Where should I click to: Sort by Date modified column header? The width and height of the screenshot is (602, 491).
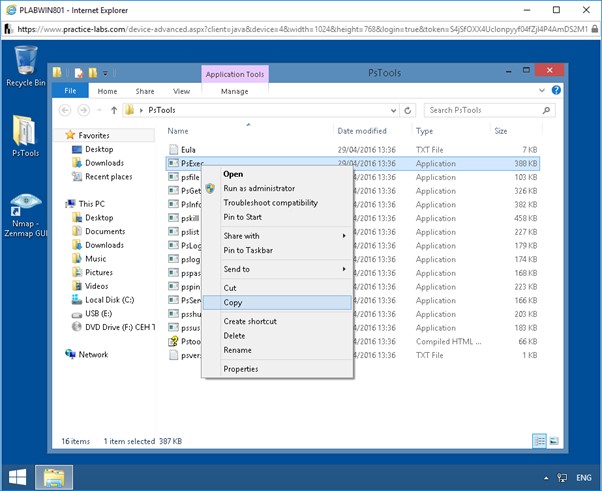click(362, 131)
